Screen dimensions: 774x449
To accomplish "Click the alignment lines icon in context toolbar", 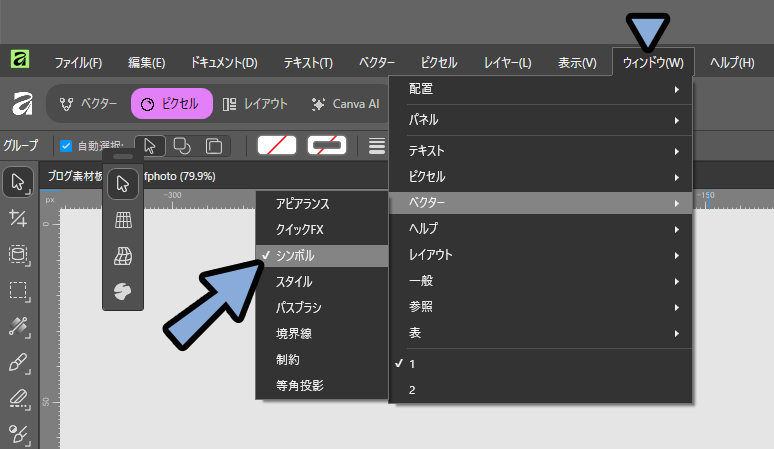I will click(377, 146).
